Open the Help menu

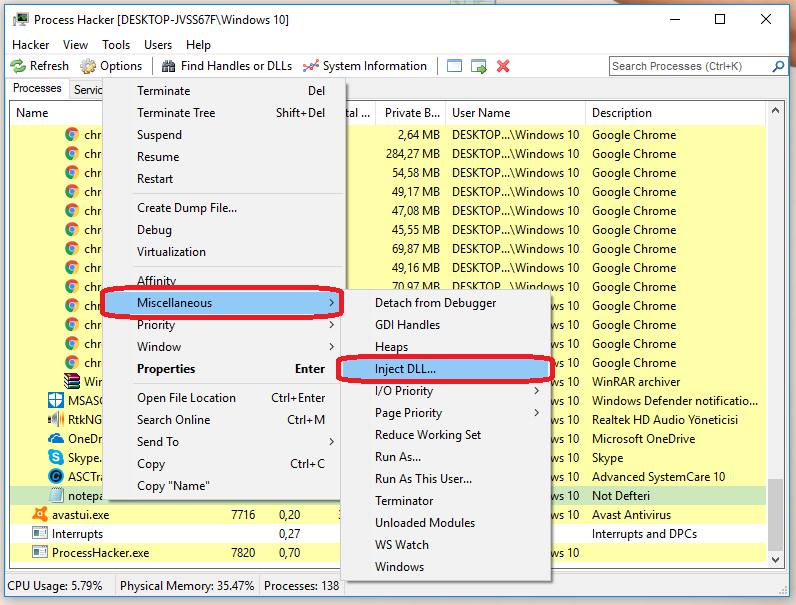coord(198,45)
